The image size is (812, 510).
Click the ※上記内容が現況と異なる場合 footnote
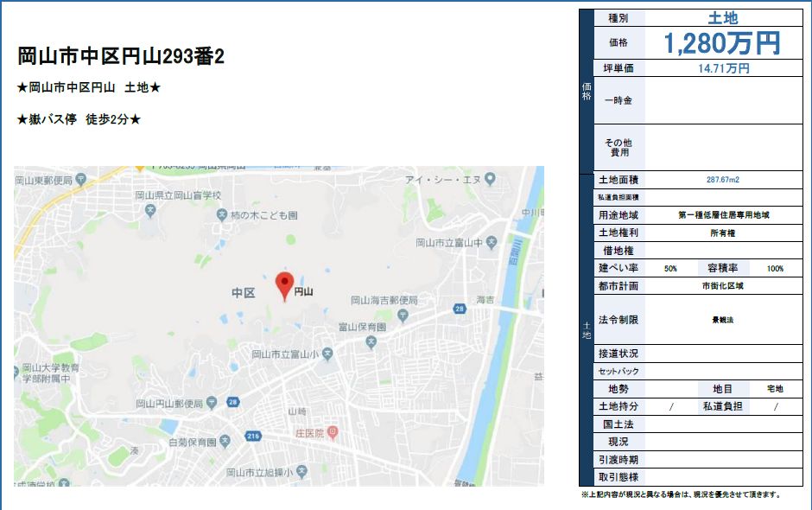pos(682,494)
